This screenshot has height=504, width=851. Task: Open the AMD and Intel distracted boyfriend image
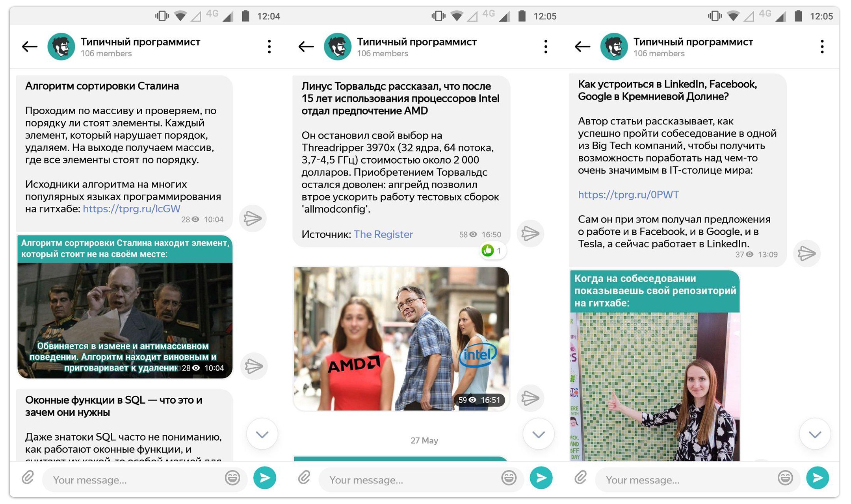[401, 339]
